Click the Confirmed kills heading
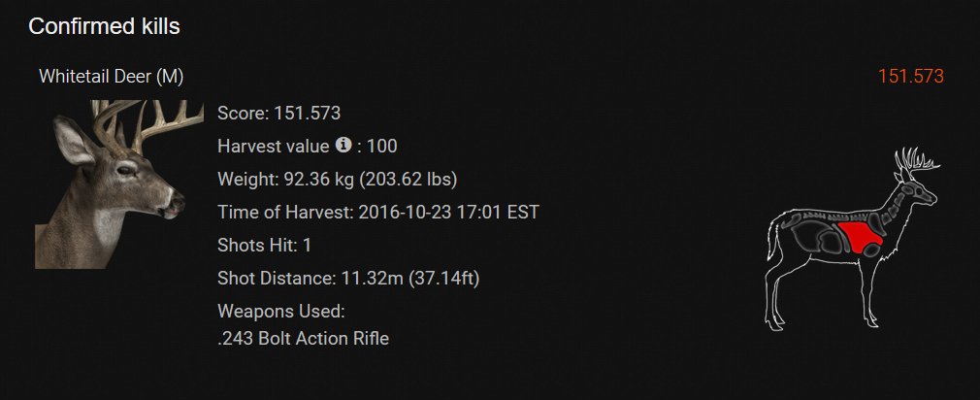 tap(104, 26)
